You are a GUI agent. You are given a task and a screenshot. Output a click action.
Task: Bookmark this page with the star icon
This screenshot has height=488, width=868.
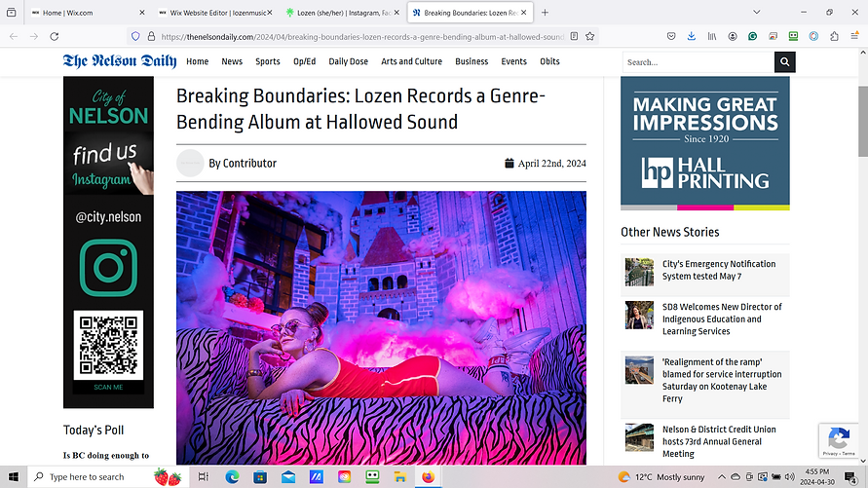coord(590,36)
